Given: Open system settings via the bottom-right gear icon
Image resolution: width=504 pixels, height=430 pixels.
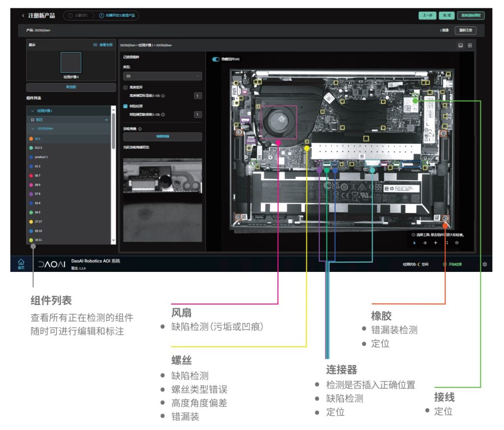Looking at the screenshot, I should coord(485,264).
